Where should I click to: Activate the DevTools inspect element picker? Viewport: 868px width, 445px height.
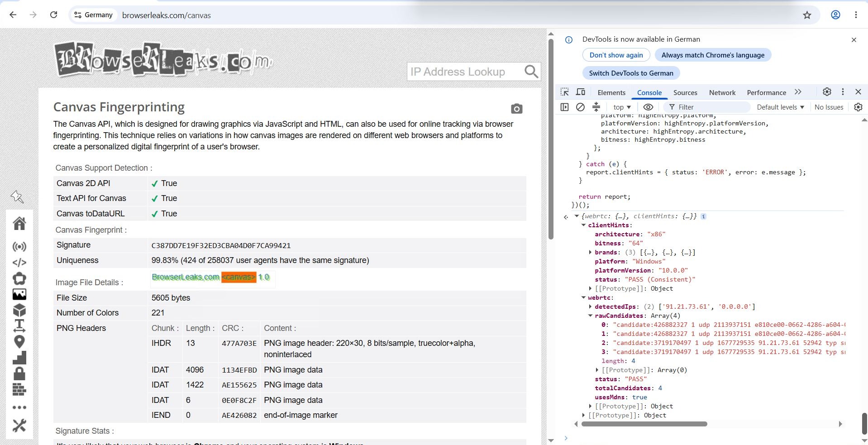point(565,92)
